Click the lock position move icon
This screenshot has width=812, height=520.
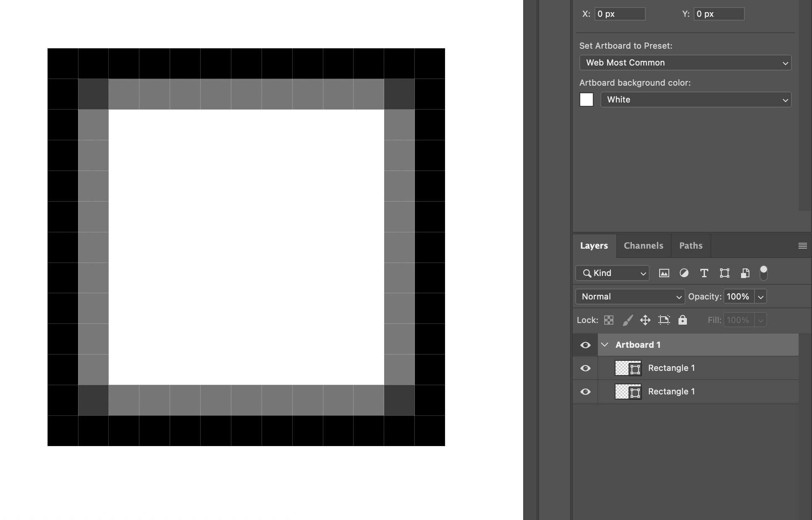pyautogui.click(x=645, y=320)
